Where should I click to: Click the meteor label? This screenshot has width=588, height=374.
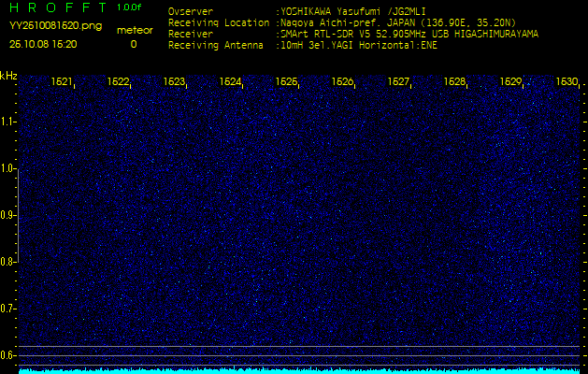[134, 30]
